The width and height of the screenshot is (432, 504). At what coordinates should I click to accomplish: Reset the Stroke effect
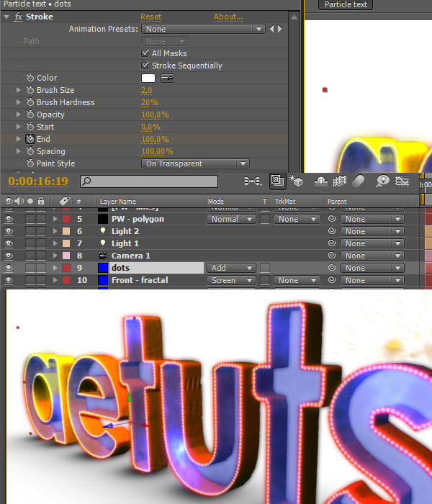(x=150, y=17)
